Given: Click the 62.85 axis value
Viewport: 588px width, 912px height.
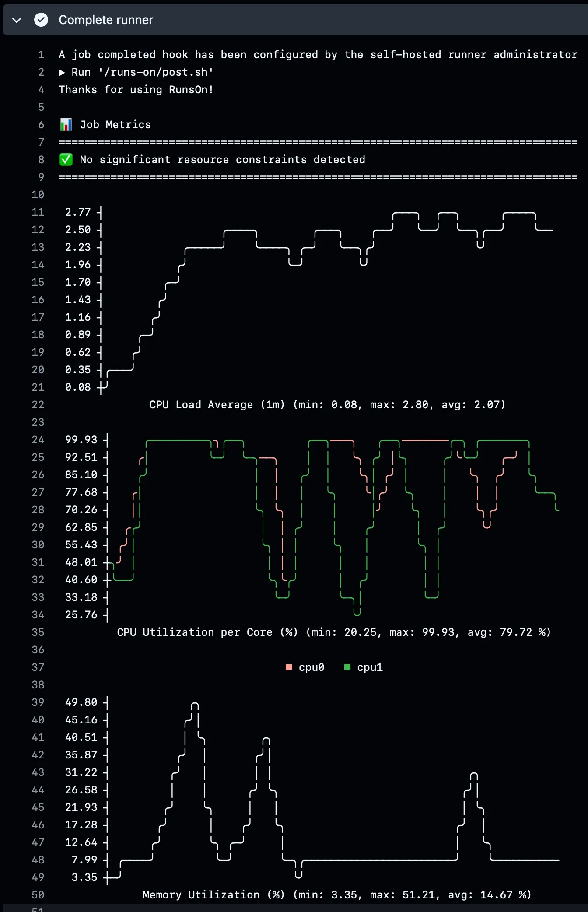Looking at the screenshot, I should click(81, 527).
